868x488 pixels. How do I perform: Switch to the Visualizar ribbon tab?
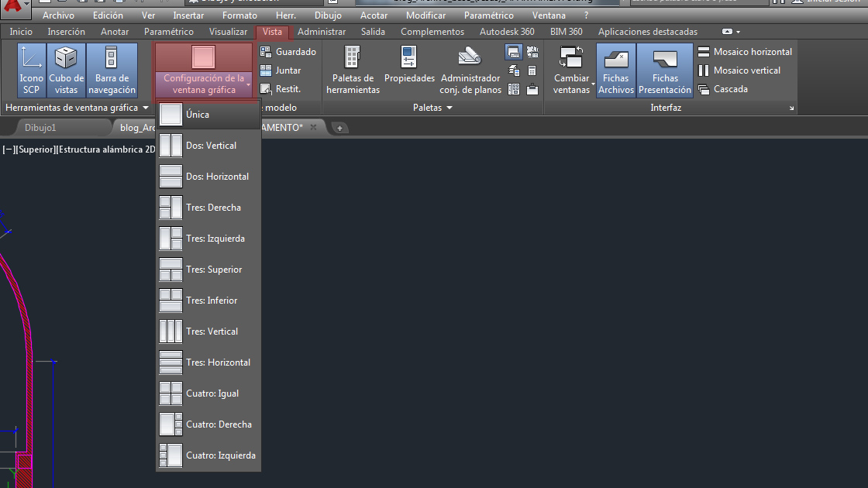click(x=228, y=32)
